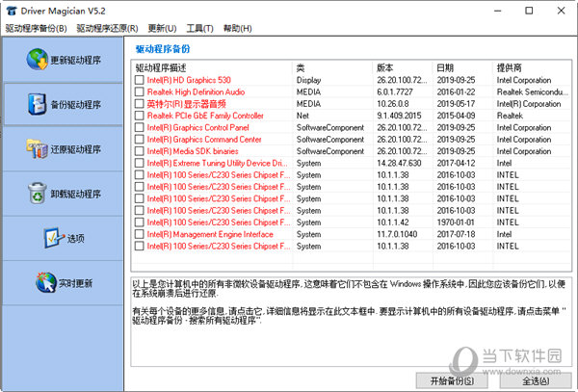
Task: Click the date 1970-01-01 cell
Action: 456,222
